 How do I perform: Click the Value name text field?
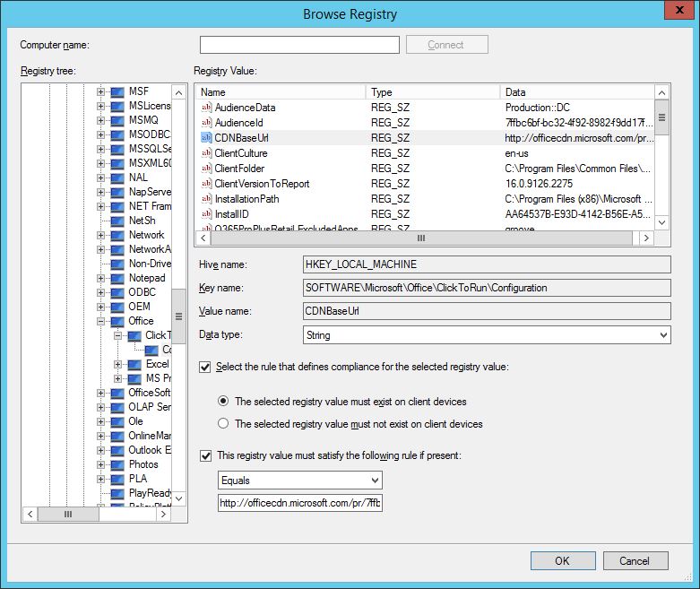pyautogui.click(x=487, y=311)
